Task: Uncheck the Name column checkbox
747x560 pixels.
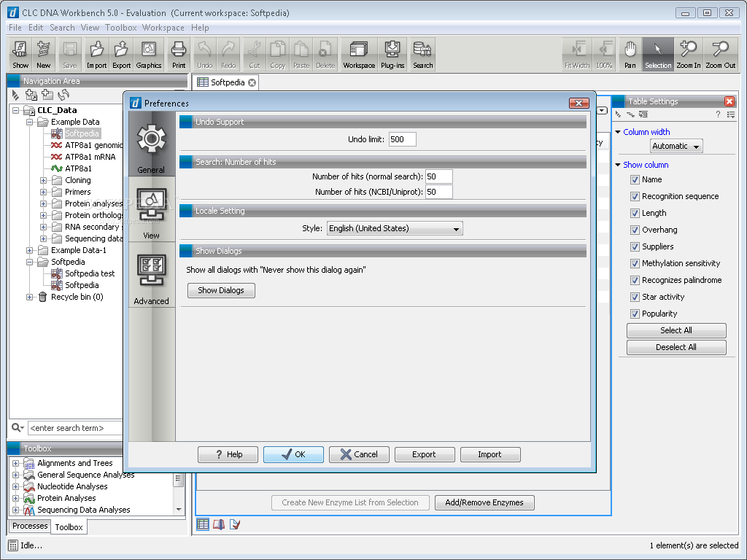Action: [635, 179]
